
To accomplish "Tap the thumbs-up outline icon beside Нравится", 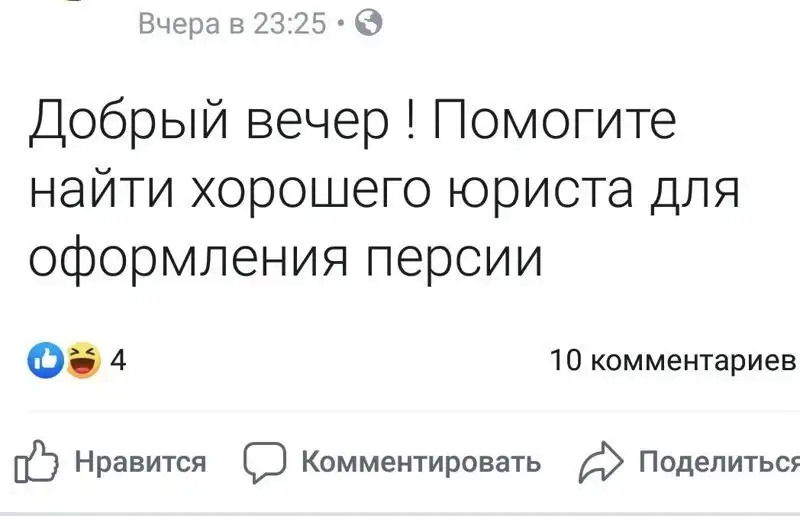I will click(38, 462).
